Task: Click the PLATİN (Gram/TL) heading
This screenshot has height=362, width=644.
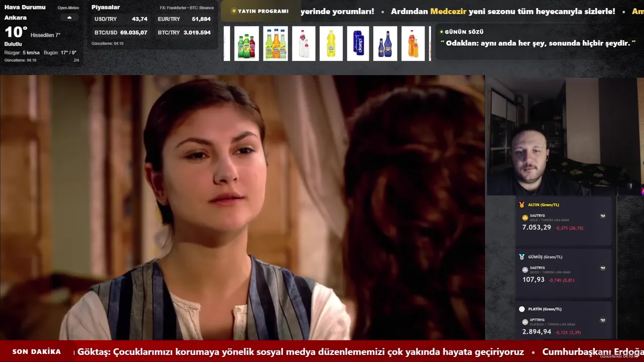Action: coord(545,309)
